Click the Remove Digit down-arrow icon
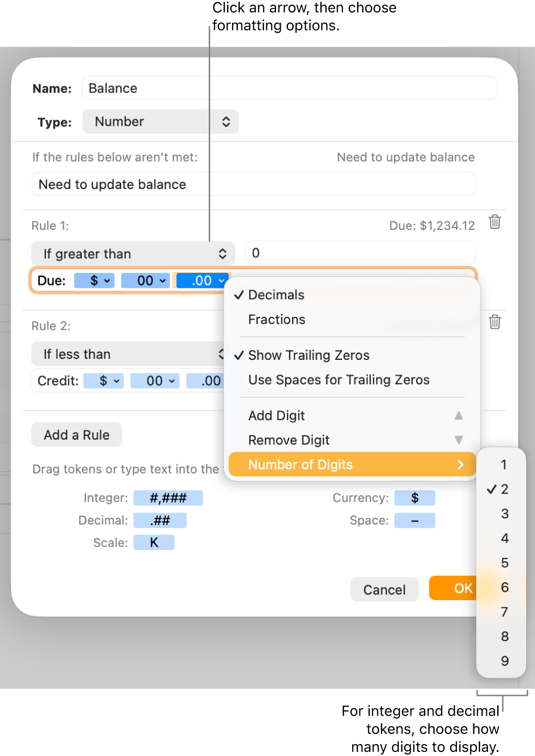Viewport: 535px width, 756px height. tap(459, 440)
